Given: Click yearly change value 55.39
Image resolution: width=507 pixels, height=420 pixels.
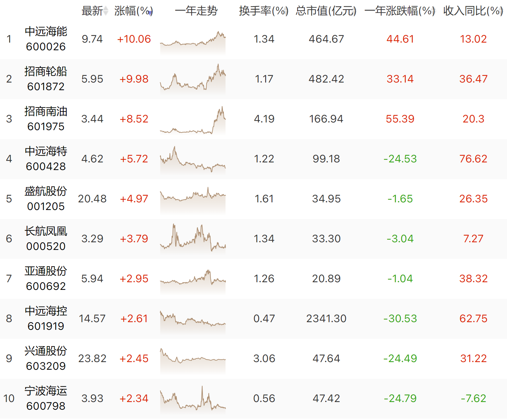Looking at the screenshot, I should coord(400,119).
